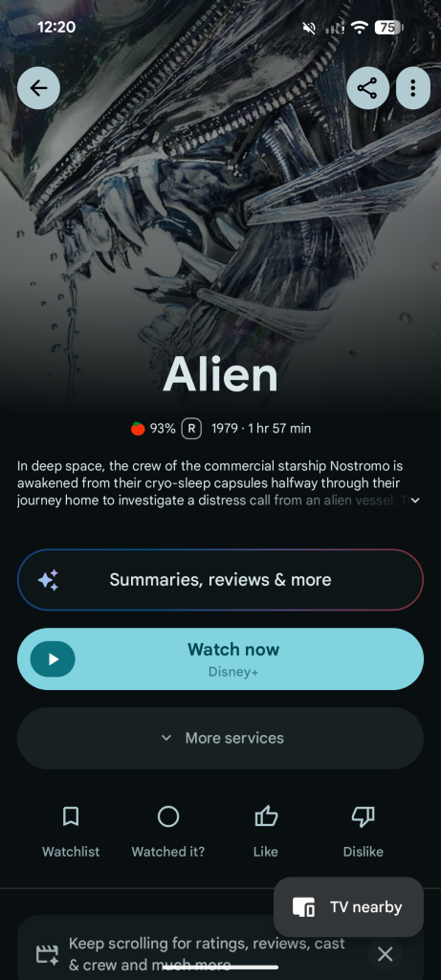Tap the Rotten Tomatoes 93% score
Screen dimensions: 441x980
tap(153, 429)
